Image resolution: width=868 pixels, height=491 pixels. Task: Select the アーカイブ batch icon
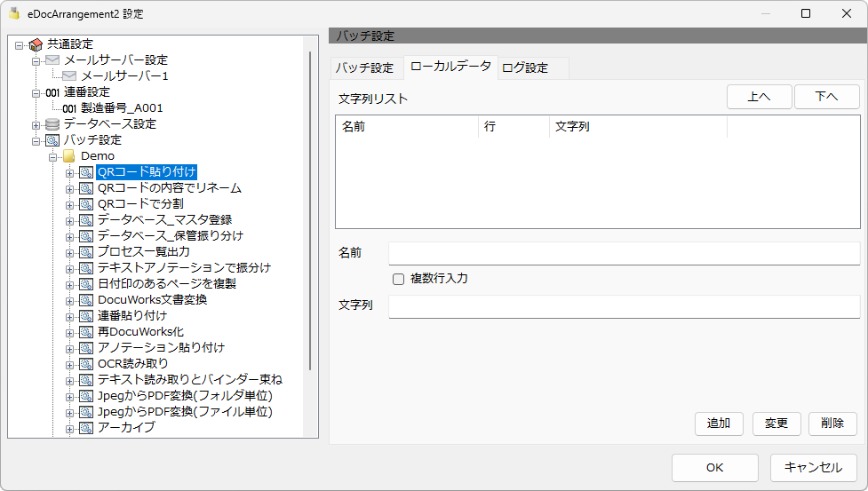pos(86,428)
